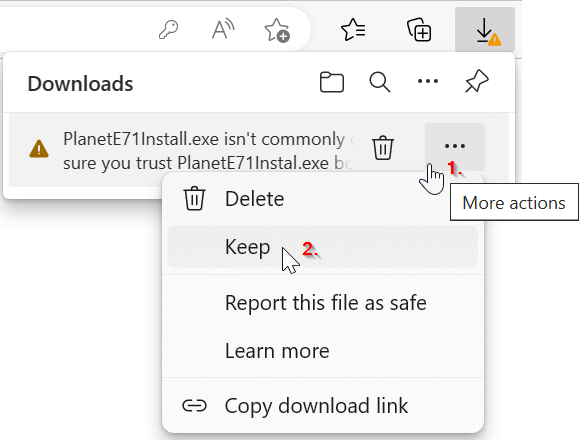Search downloads with magnifier icon
This screenshot has width=581, height=440.
380,82
